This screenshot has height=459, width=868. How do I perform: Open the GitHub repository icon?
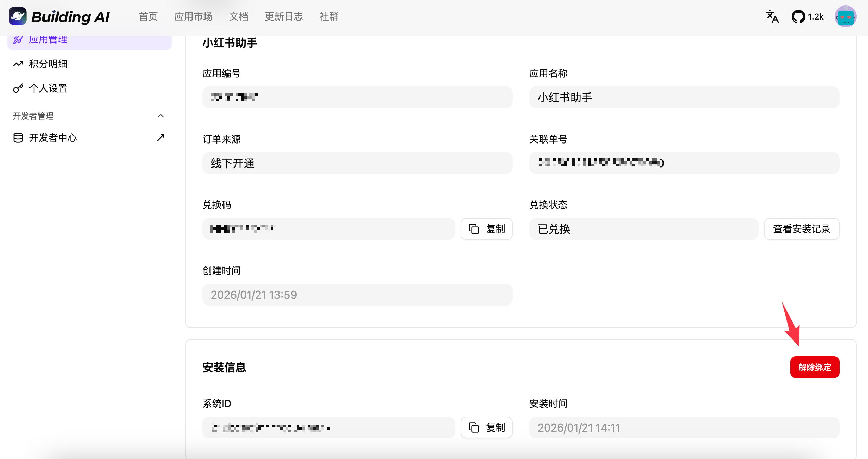[798, 16]
